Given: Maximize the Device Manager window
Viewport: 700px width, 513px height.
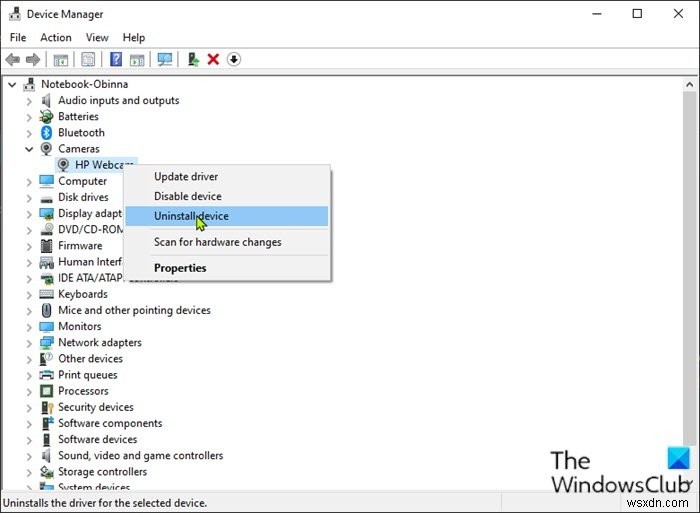Looking at the screenshot, I should click(638, 14).
